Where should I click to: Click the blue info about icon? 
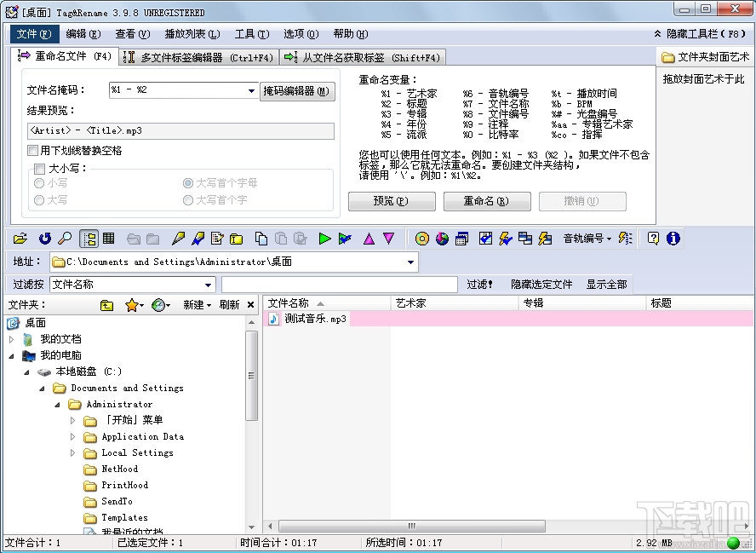click(673, 238)
